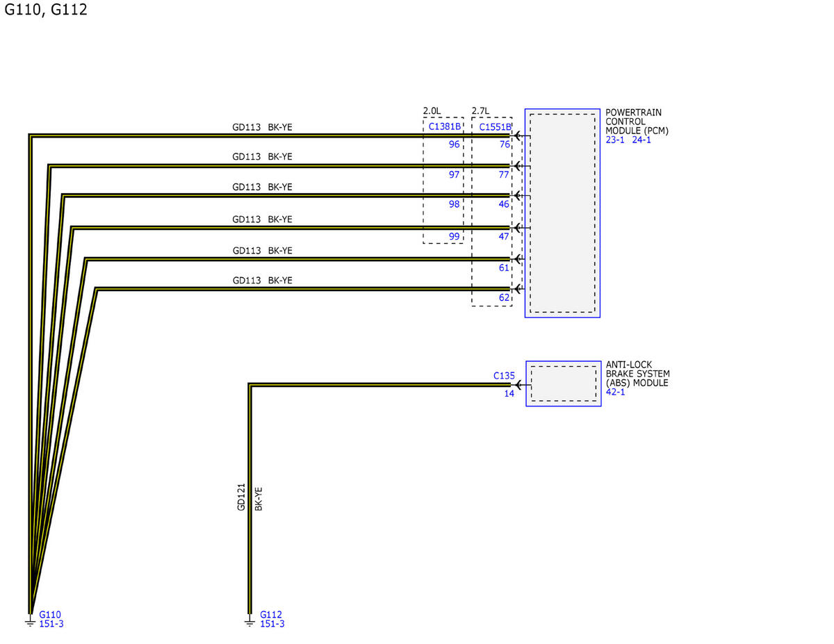This screenshot has width=834, height=644.
Task: Select the Anti-Lock Brake System module box
Action: pyautogui.click(x=563, y=383)
